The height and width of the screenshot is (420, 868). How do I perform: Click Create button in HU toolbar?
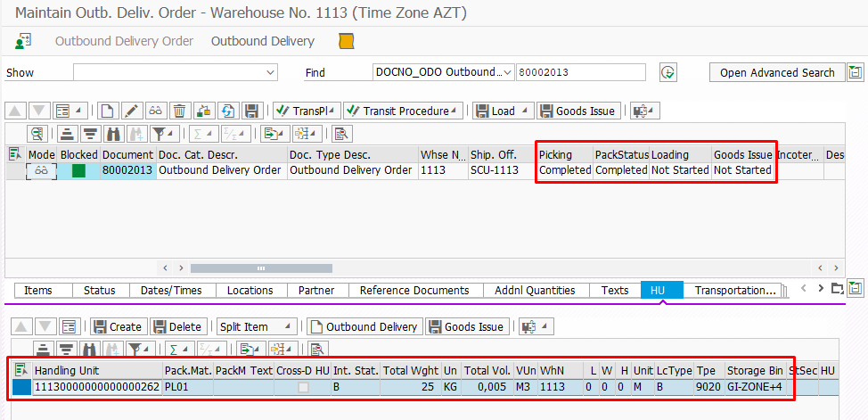tap(118, 327)
